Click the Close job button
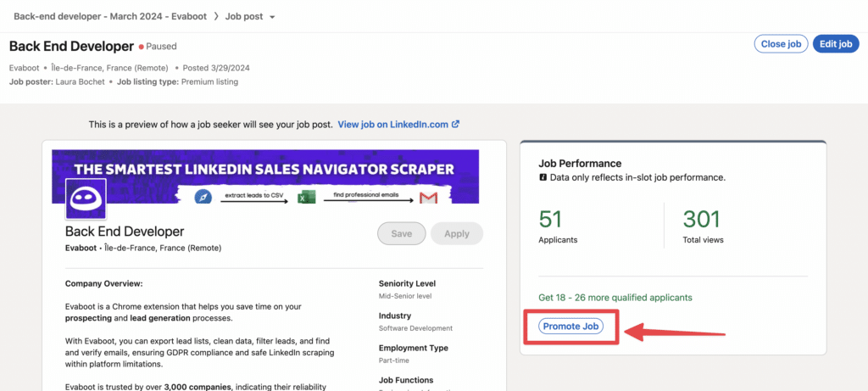Viewport: 868px width, 391px height. [x=781, y=44]
